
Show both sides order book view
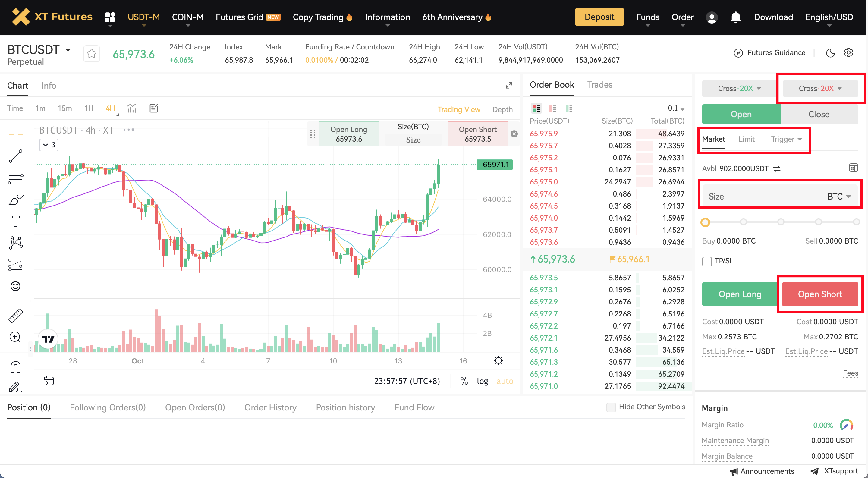coord(536,108)
